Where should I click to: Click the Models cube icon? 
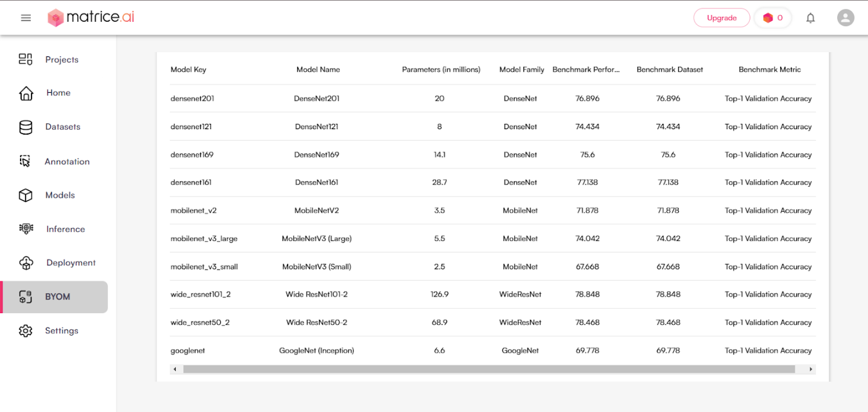(x=25, y=195)
